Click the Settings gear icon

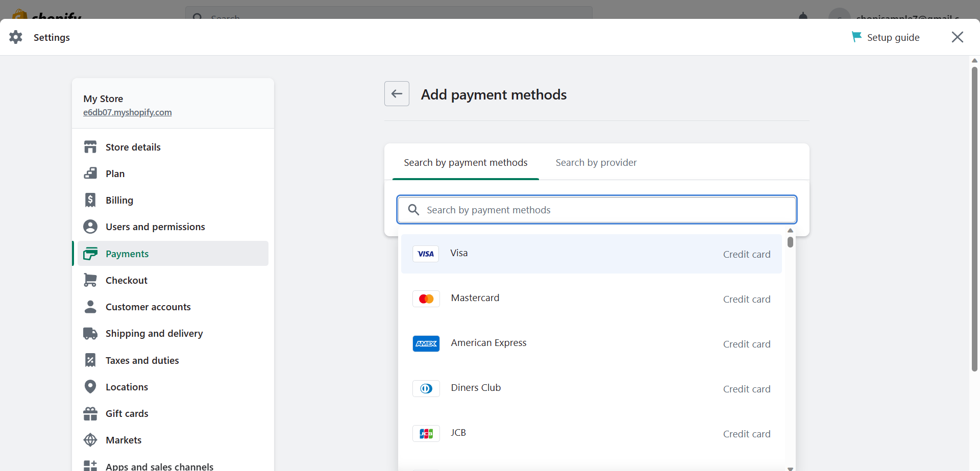[16, 37]
